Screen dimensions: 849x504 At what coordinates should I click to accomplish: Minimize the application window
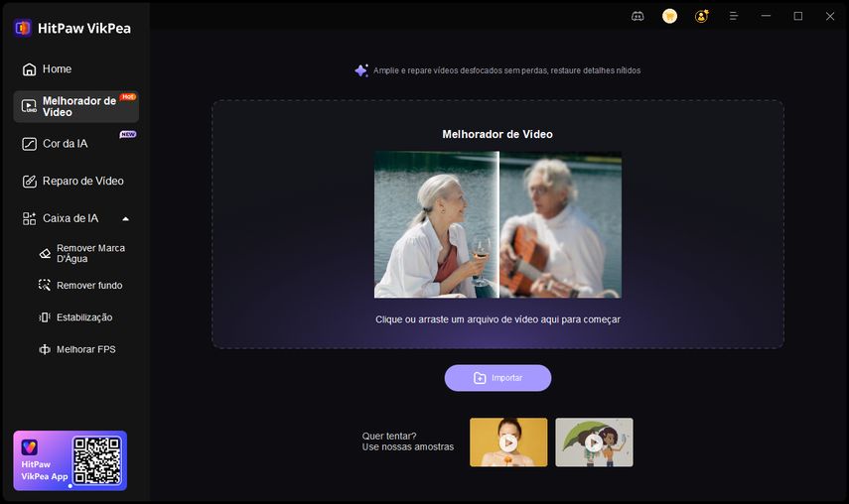(x=766, y=16)
